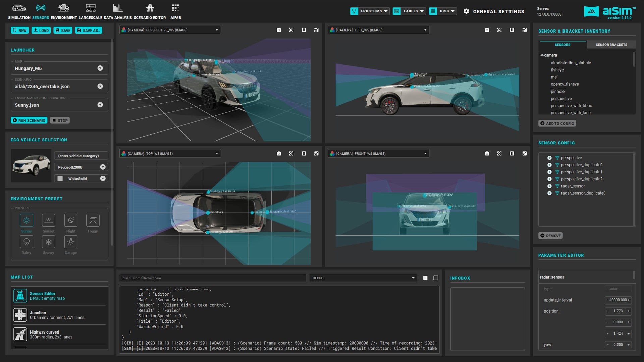Open the Scenario Editor icon

[x=150, y=8]
